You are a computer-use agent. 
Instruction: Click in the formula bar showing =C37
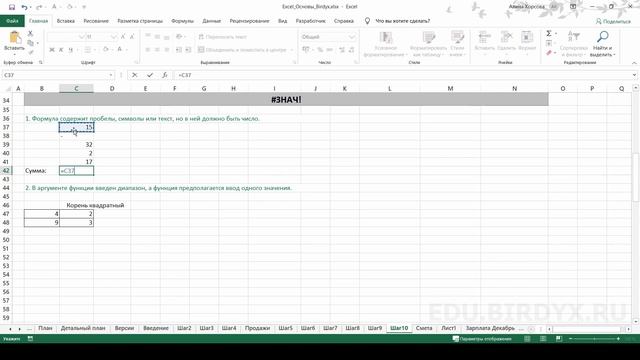402,75
